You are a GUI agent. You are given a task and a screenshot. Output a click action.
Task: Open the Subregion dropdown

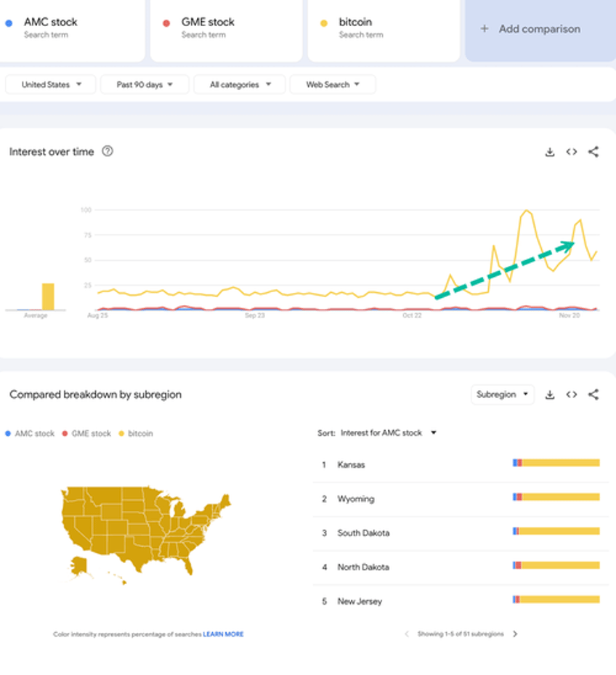(x=503, y=395)
